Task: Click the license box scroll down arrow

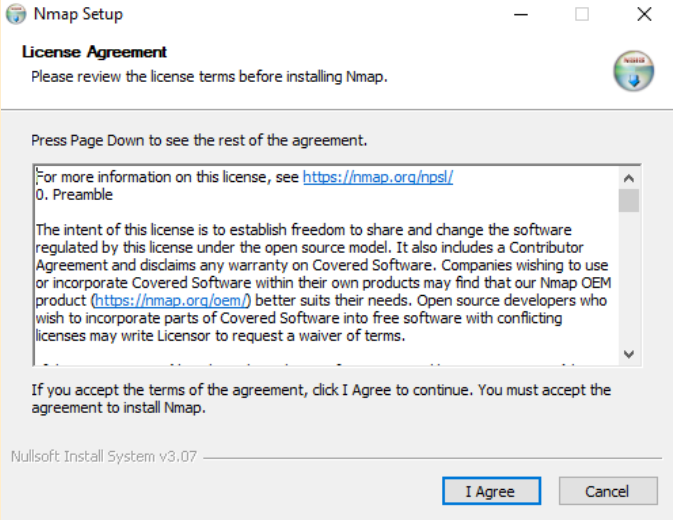Action: pyautogui.click(x=629, y=354)
